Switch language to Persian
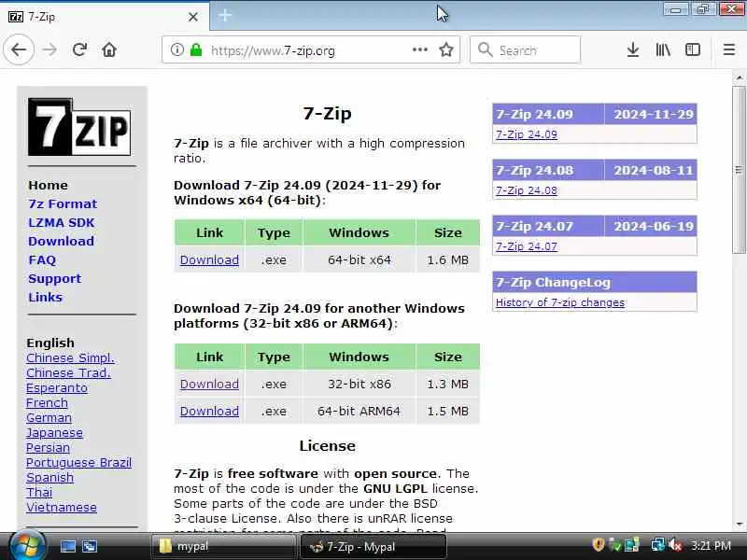747x560 pixels. pyautogui.click(x=48, y=448)
